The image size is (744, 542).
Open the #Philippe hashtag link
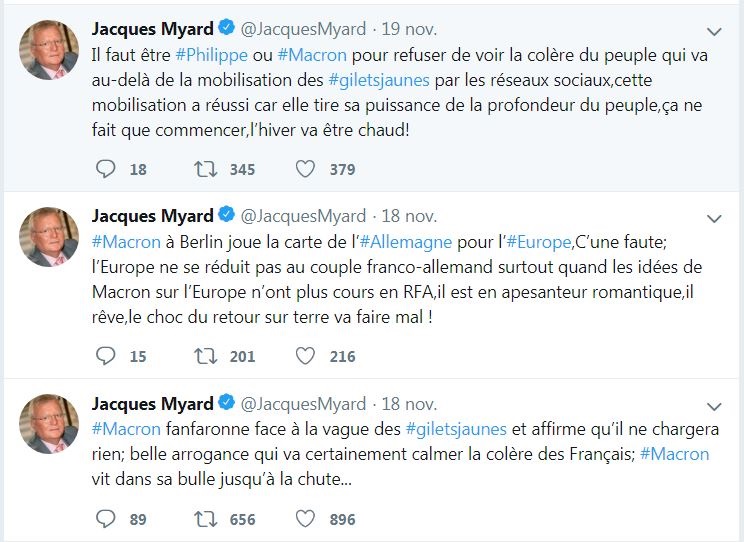211,56
